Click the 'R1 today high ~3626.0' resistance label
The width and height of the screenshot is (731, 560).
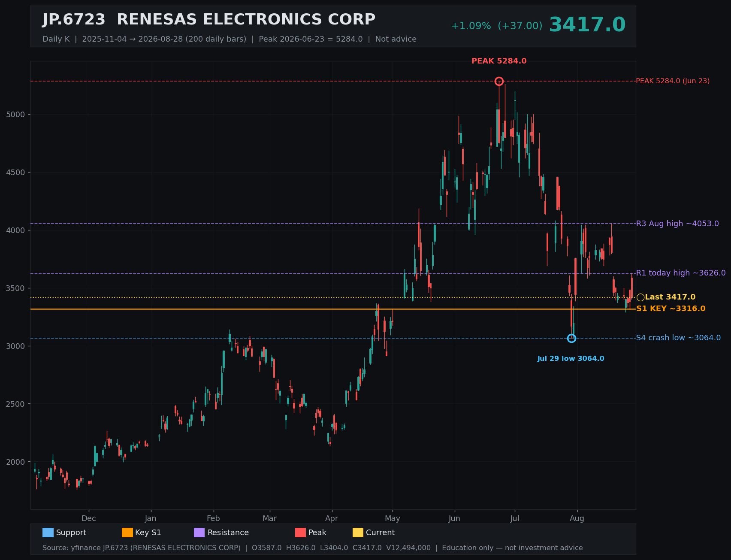[x=681, y=273]
